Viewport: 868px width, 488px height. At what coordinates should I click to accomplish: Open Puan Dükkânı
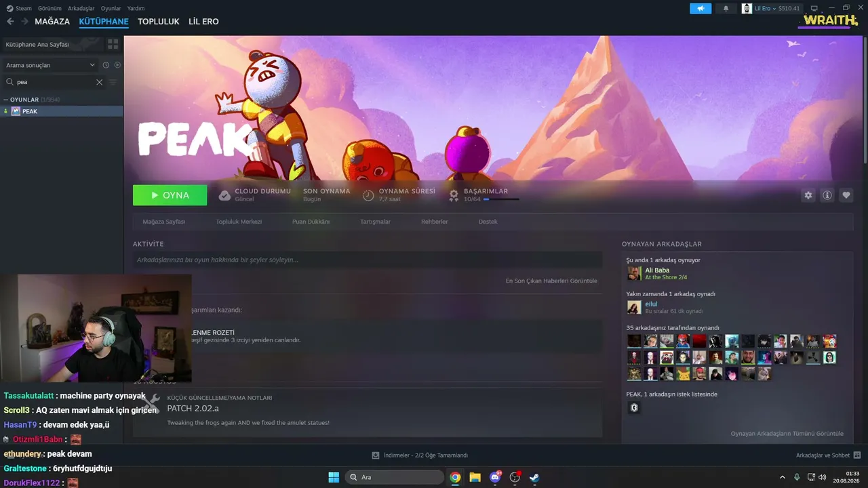[x=311, y=222]
